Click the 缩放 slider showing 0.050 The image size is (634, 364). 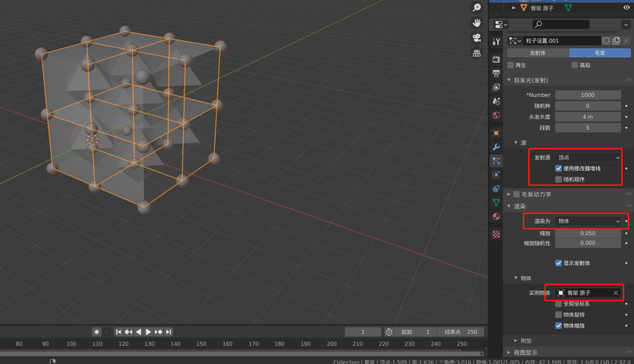click(588, 233)
